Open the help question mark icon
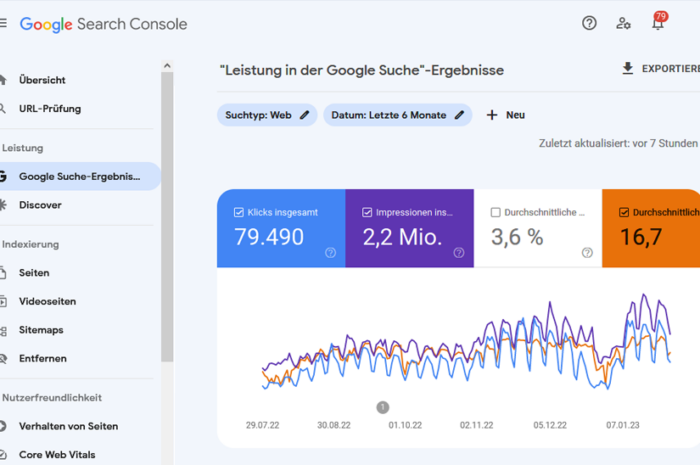This screenshot has height=465, width=700. coord(589,23)
